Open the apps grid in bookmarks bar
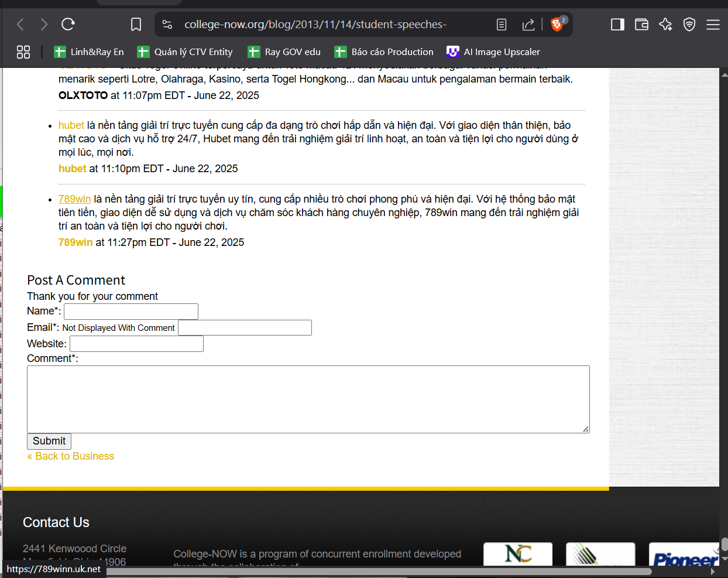This screenshot has width=728, height=578. point(23,52)
